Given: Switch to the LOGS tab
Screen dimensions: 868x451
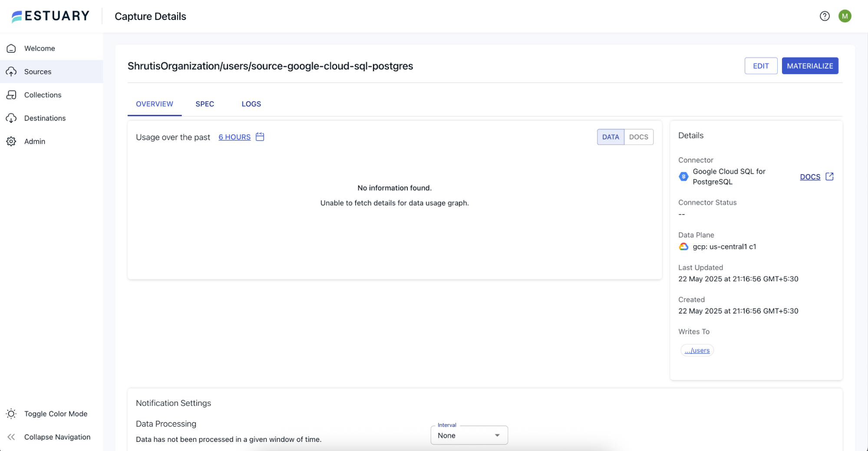Looking at the screenshot, I should 251,104.
